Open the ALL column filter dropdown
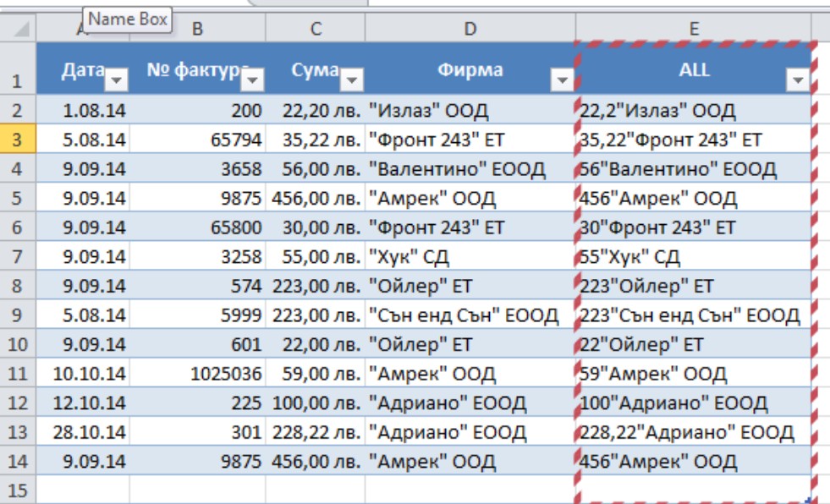Screen dimensions: 830x504 click(x=797, y=79)
